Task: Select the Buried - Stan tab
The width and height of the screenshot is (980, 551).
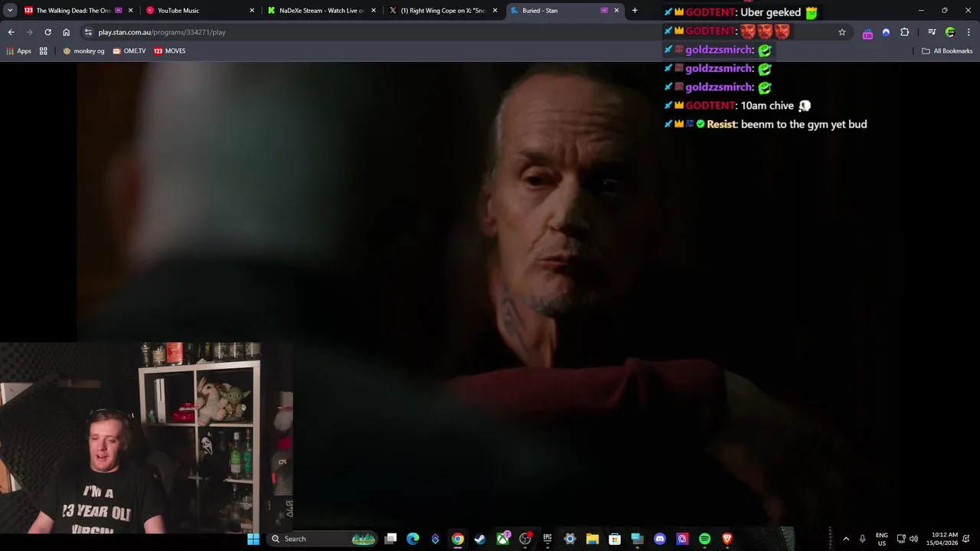Action: [565, 11]
